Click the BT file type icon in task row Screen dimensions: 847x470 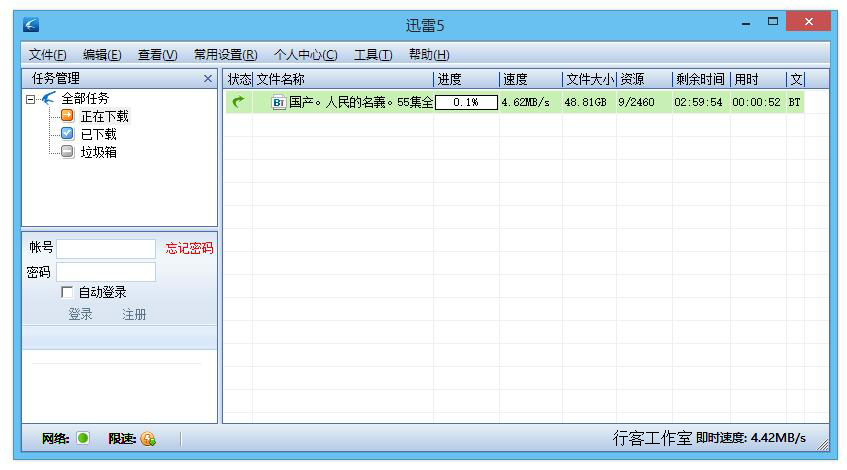click(x=279, y=102)
